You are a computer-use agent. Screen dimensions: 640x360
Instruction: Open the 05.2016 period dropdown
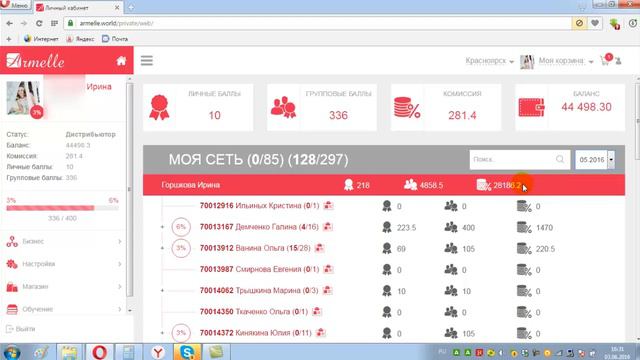click(595, 160)
